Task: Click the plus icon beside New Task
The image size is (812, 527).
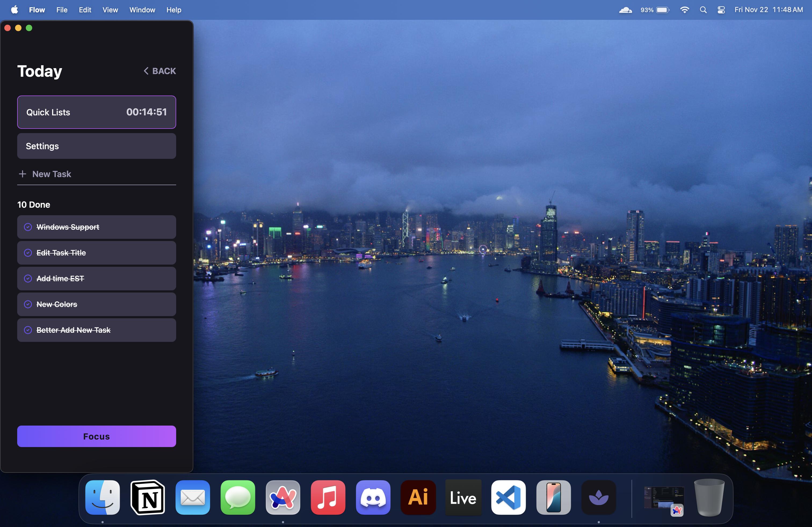Action: coord(23,174)
